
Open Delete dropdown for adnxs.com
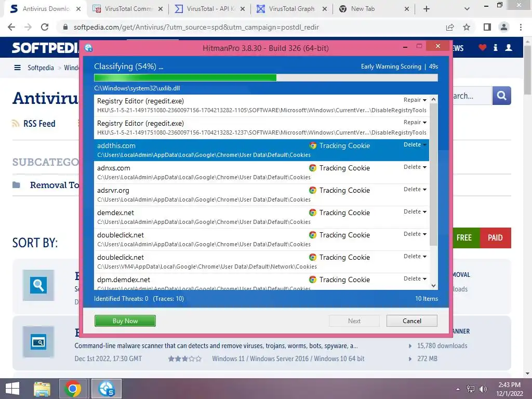click(415, 167)
